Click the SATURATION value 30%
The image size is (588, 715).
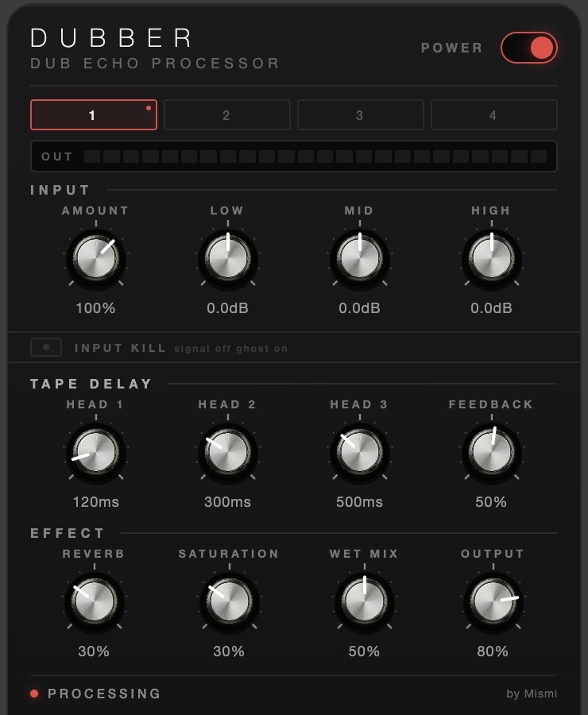pos(229,651)
